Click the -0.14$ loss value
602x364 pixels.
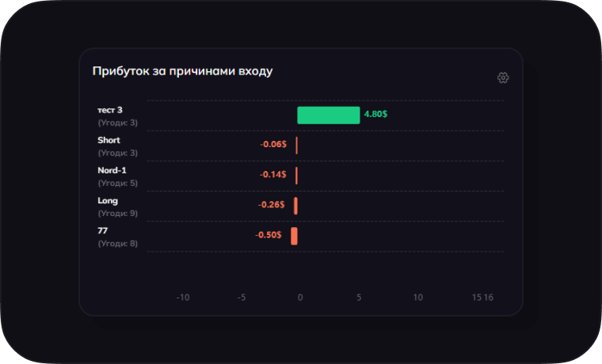273,174
